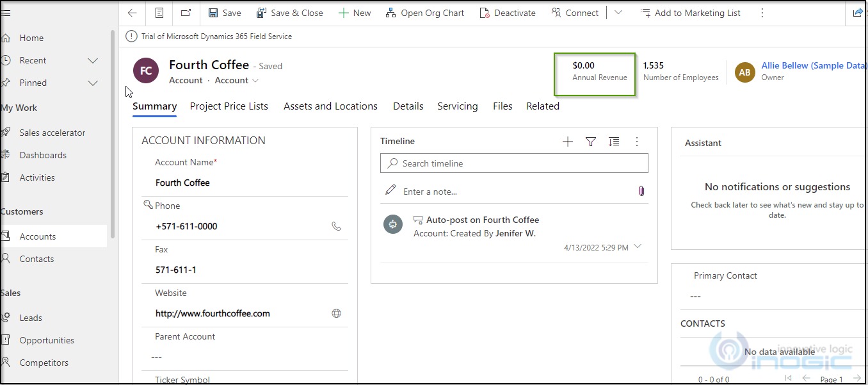Click the AB owner avatar
The image size is (868, 385).
tap(744, 72)
